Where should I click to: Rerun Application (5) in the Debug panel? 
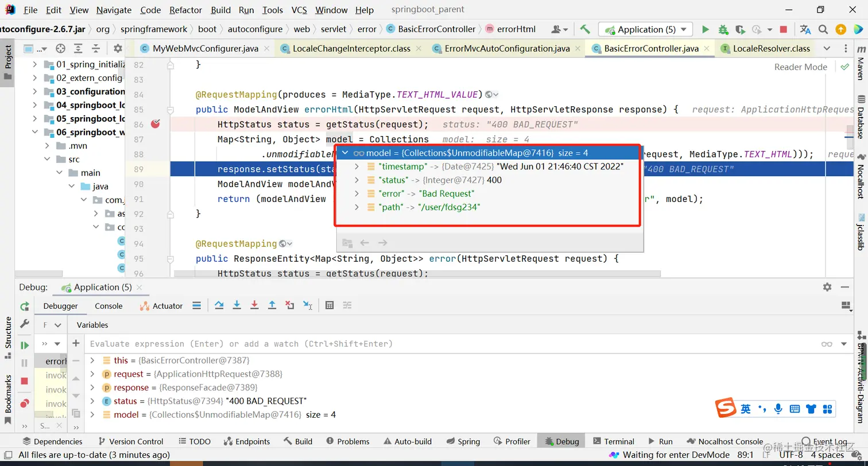[x=25, y=306]
